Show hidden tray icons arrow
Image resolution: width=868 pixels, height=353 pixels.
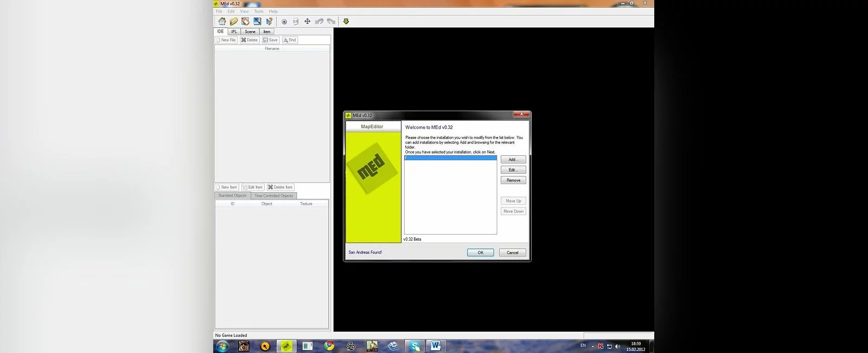592,346
